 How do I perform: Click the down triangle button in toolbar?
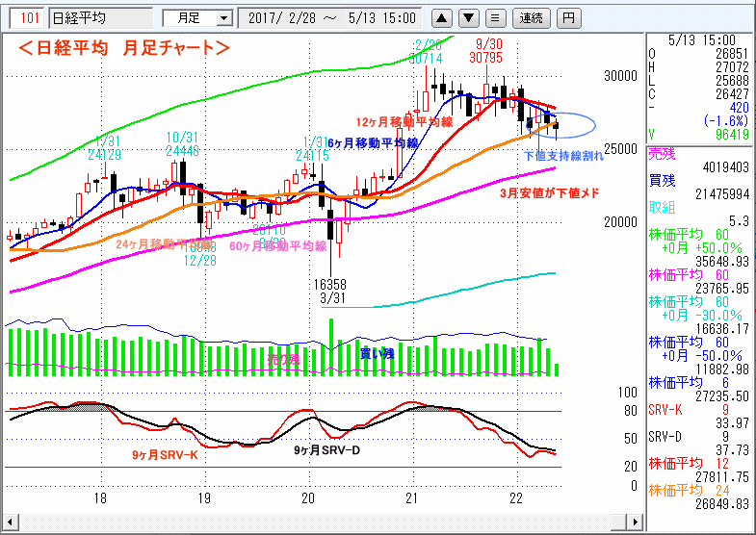[x=468, y=17]
